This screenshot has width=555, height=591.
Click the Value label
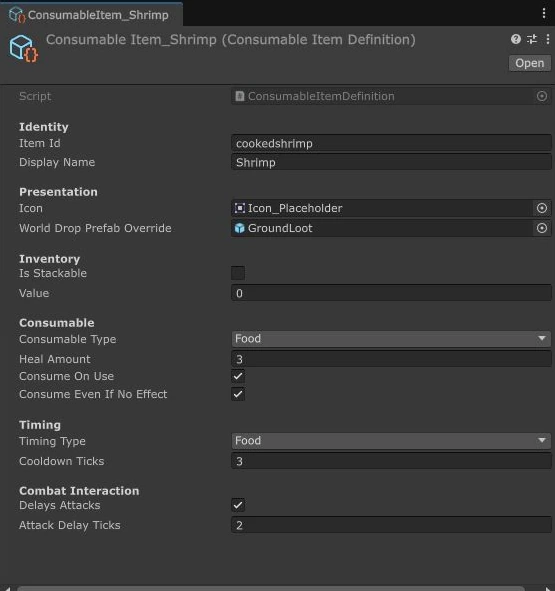click(x=34, y=293)
